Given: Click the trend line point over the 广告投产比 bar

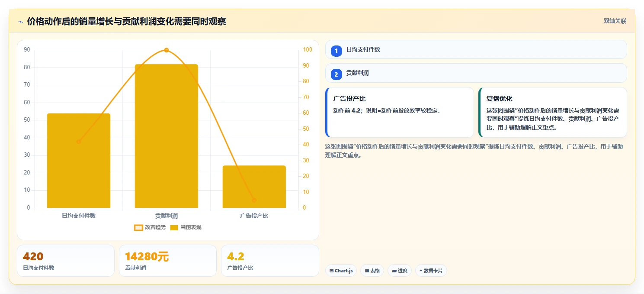Looking at the screenshot, I should [254, 200].
